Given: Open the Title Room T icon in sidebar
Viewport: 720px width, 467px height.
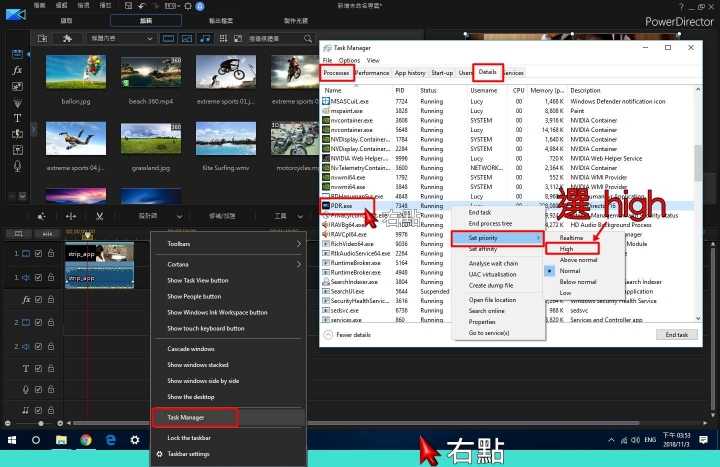Looking at the screenshot, I should click(17, 118).
